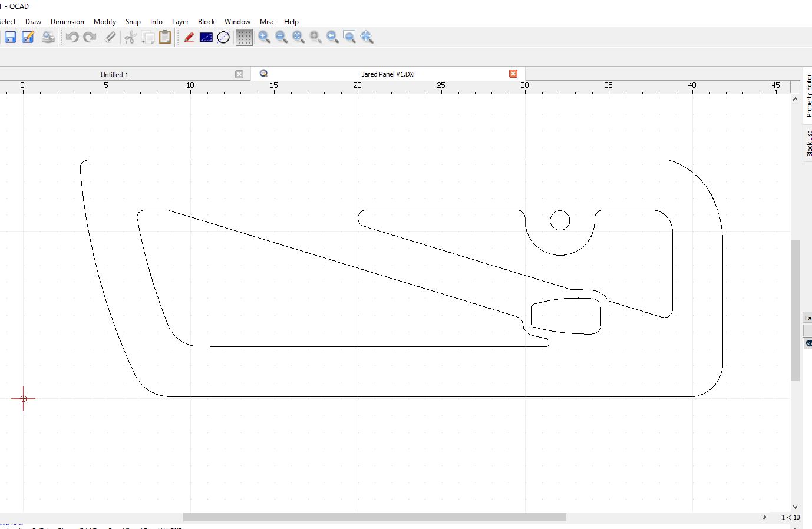Close the Jared Panel V1.DXF tab
The width and height of the screenshot is (812, 529).
513,74
